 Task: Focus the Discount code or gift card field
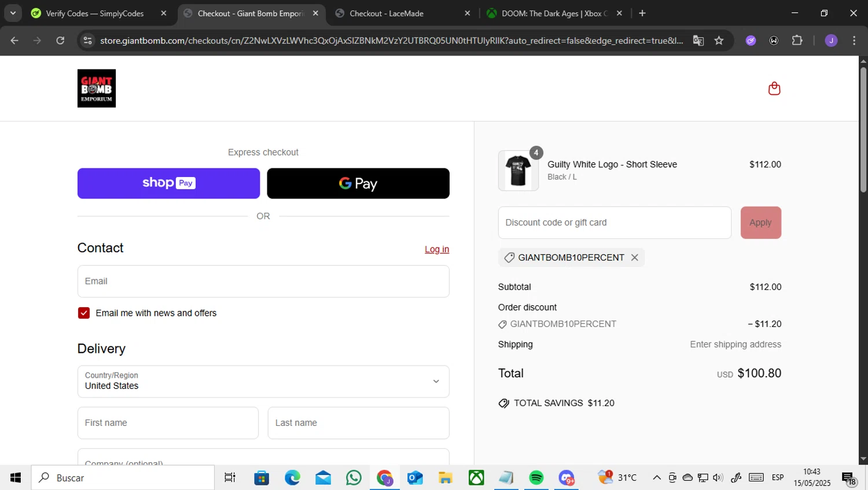click(x=615, y=223)
